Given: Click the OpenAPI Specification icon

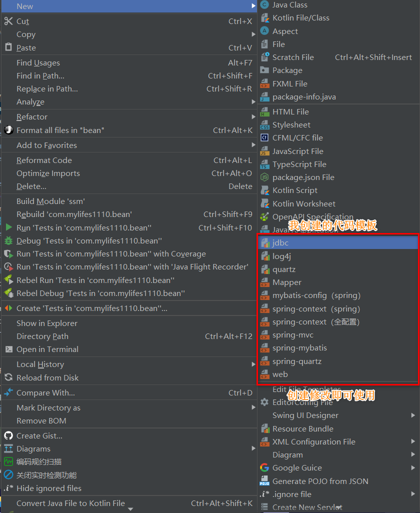Looking at the screenshot, I should [264, 216].
